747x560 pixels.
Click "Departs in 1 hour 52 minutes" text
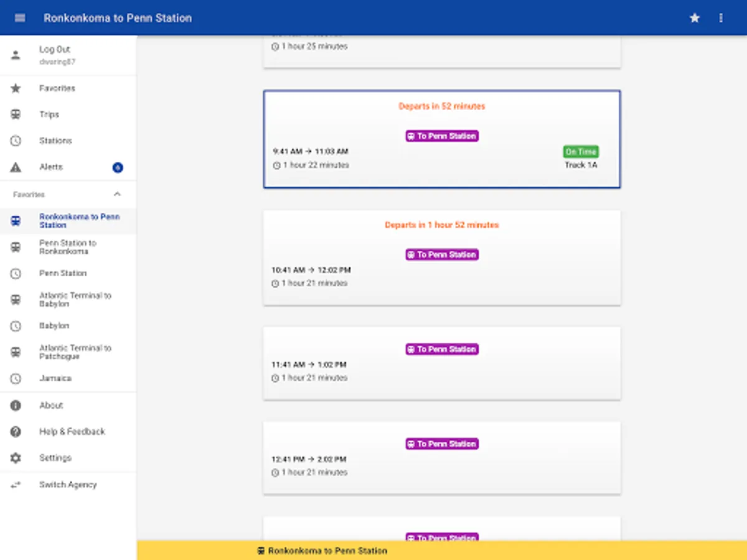tap(442, 225)
